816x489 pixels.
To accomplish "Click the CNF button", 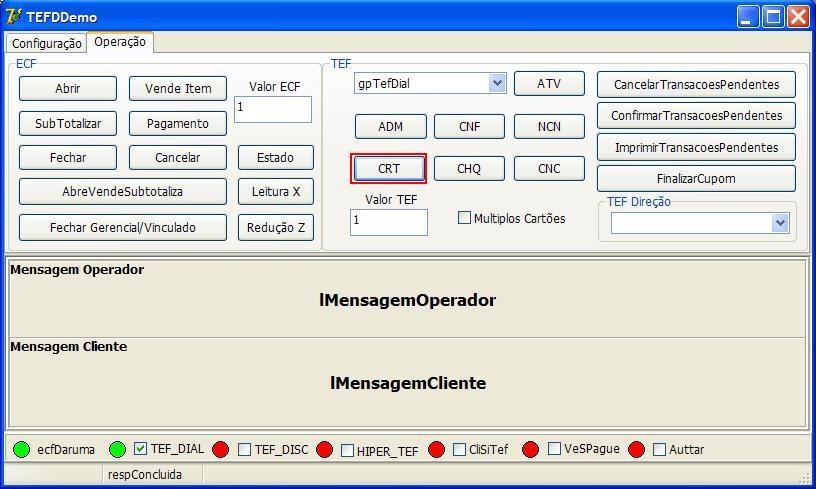I will [x=469, y=126].
